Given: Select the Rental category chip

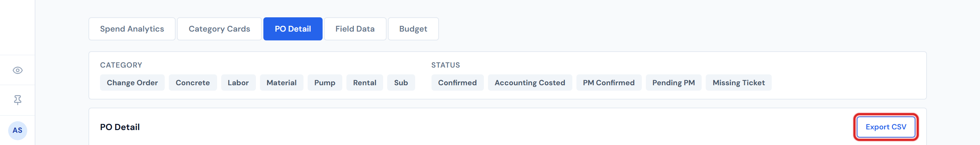Looking at the screenshot, I should [364, 83].
